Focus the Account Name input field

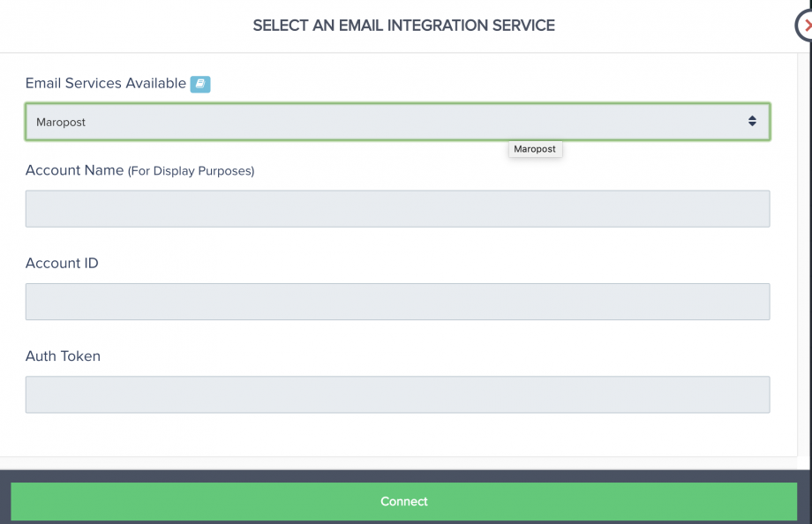(397, 209)
